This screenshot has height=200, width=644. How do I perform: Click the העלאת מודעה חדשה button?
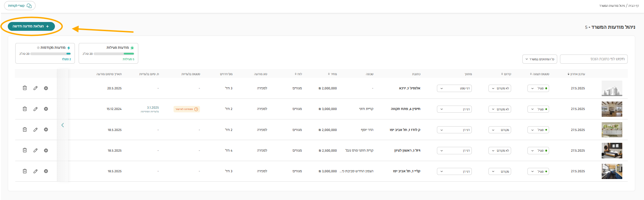[31, 26]
